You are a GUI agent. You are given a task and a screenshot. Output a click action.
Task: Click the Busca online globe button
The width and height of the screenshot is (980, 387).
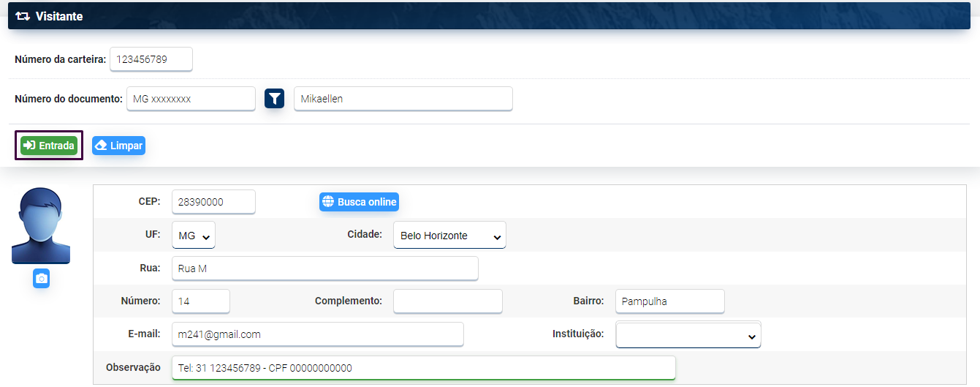tap(359, 202)
